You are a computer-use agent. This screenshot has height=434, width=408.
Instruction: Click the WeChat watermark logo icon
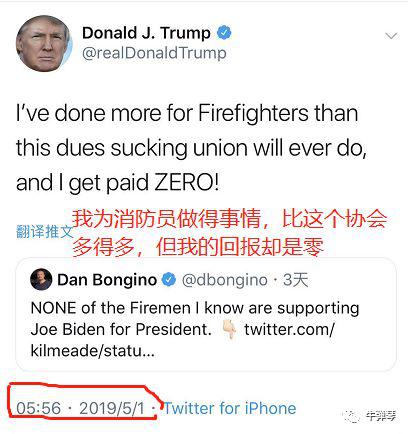coord(352,416)
